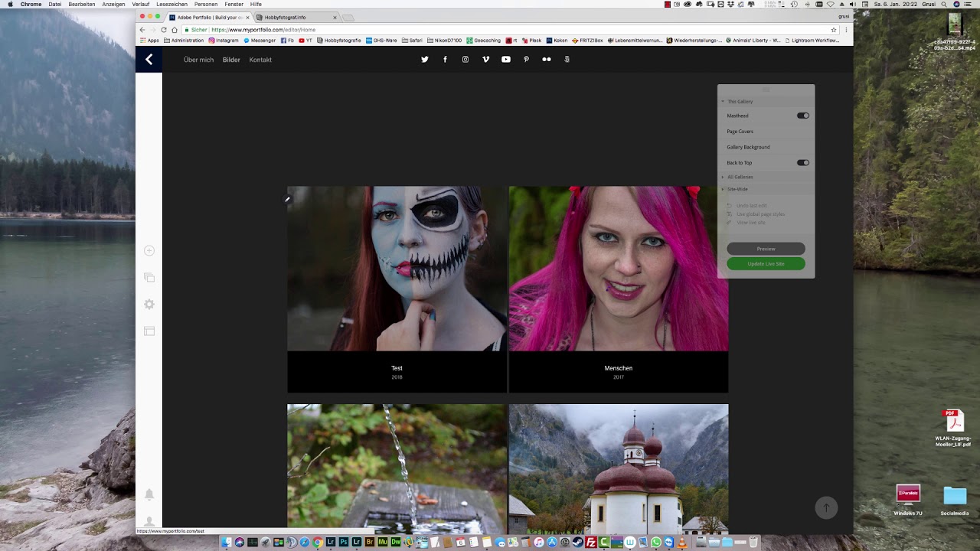Open the Vimeo social icon
Viewport: 980px width, 551px height.
[x=485, y=60]
